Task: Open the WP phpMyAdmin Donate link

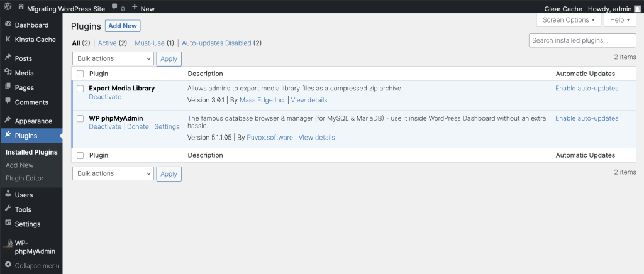Action: click(138, 127)
